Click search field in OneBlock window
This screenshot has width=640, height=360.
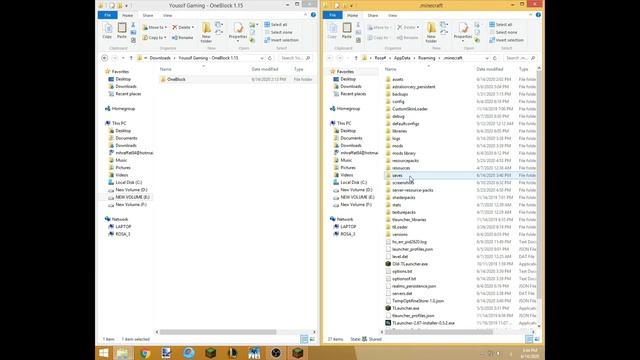(296, 58)
